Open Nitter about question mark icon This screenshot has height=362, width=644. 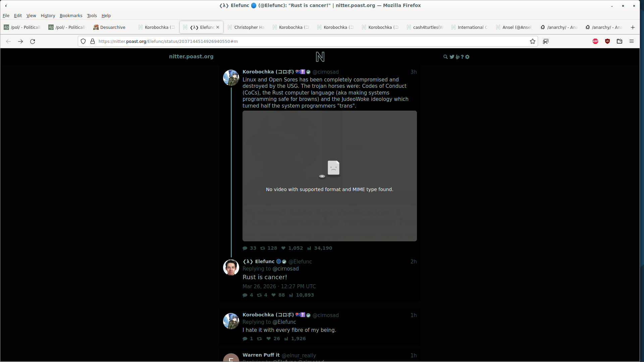pyautogui.click(x=462, y=57)
